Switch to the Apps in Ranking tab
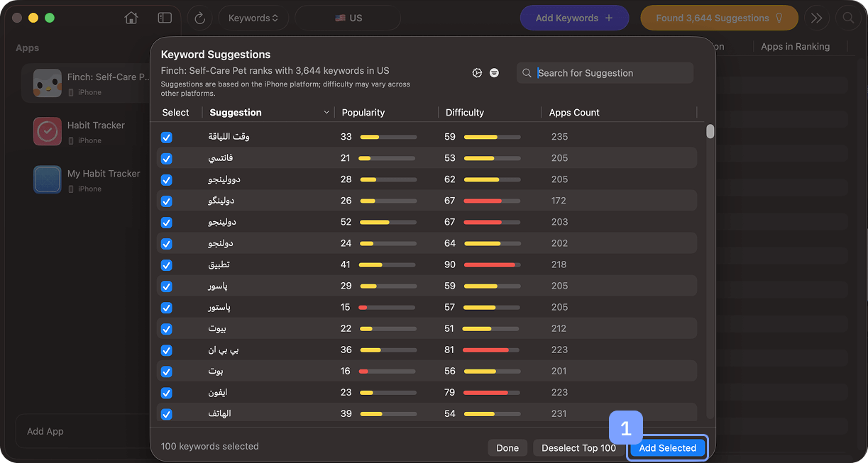The height and width of the screenshot is (463, 868). click(x=795, y=47)
